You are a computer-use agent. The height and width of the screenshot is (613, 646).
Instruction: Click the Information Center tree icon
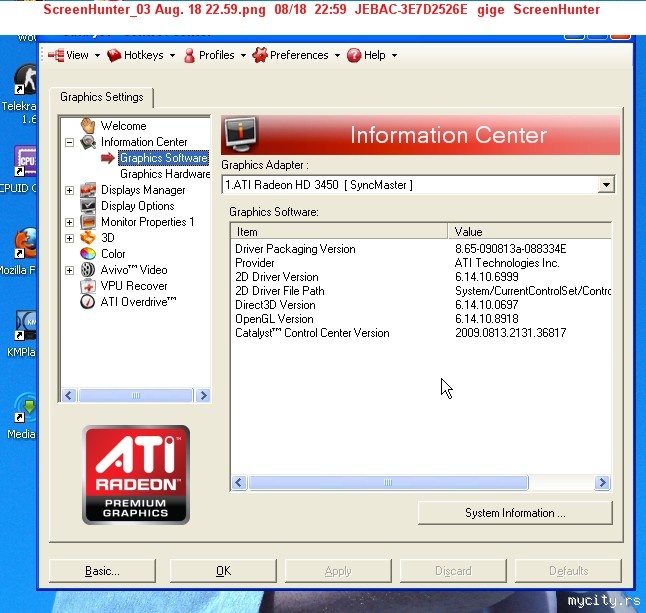pyautogui.click(x=88, y=142)
